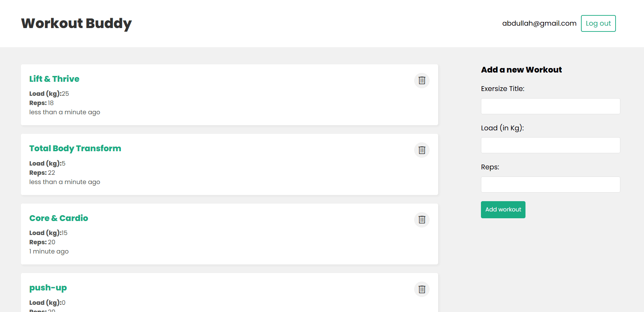This screenshot has height=312, width=644.
Task: Click the Reps label in the form
Action: 490,167
